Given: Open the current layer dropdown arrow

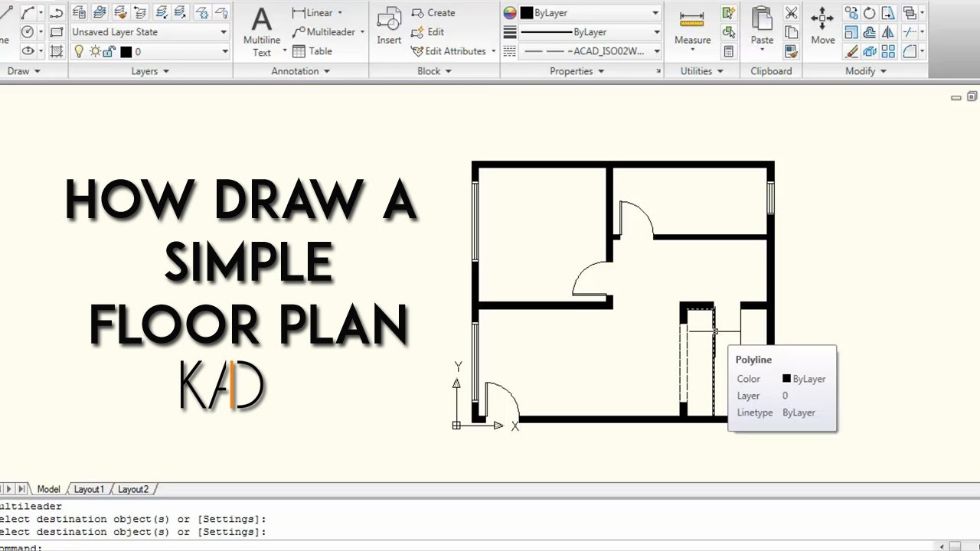Looking at the screenshot, I should [224, 51].
